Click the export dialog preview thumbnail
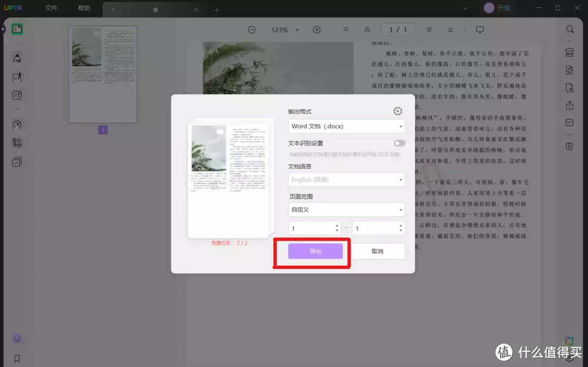Screen dimensions: 588x367 [228, 181]
